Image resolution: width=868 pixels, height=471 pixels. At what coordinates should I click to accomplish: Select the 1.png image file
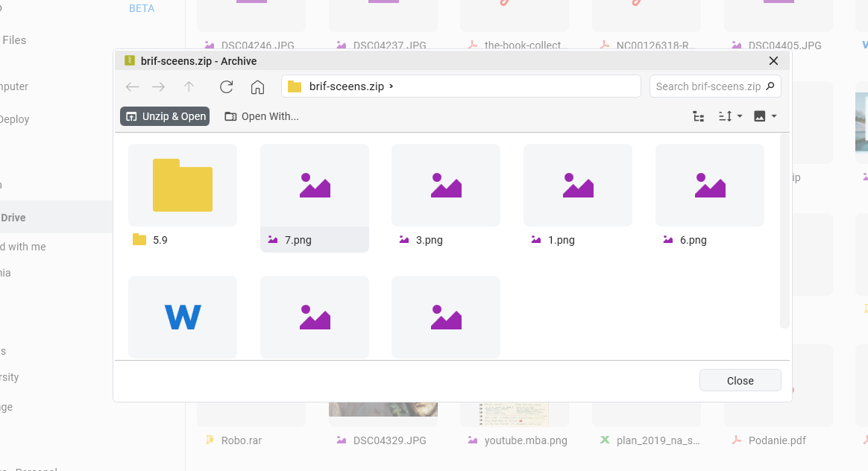tap(577, 186)
